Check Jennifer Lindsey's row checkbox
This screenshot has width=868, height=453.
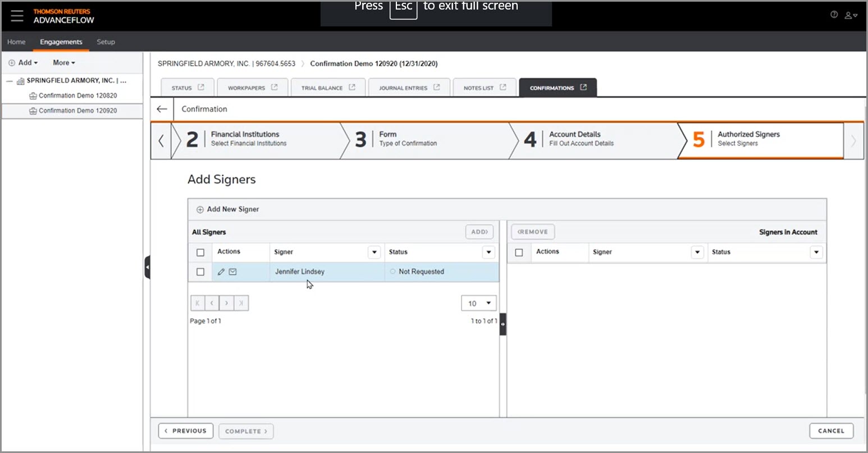200,272
